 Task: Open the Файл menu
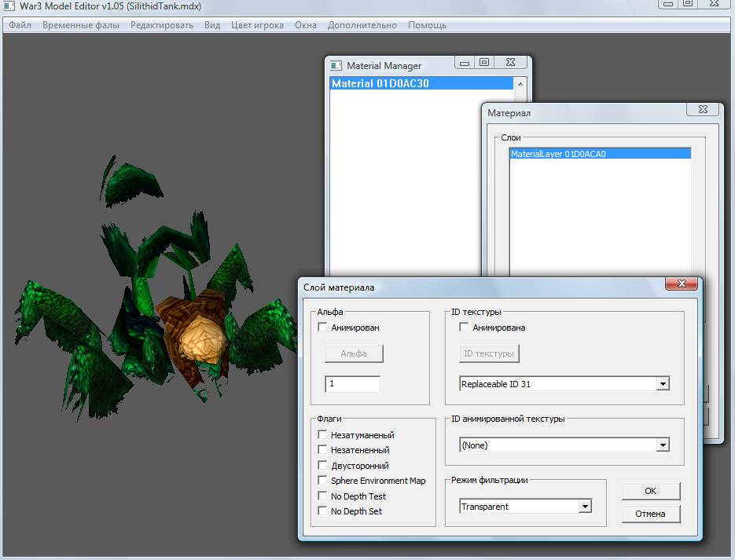(x=20, y=25)
